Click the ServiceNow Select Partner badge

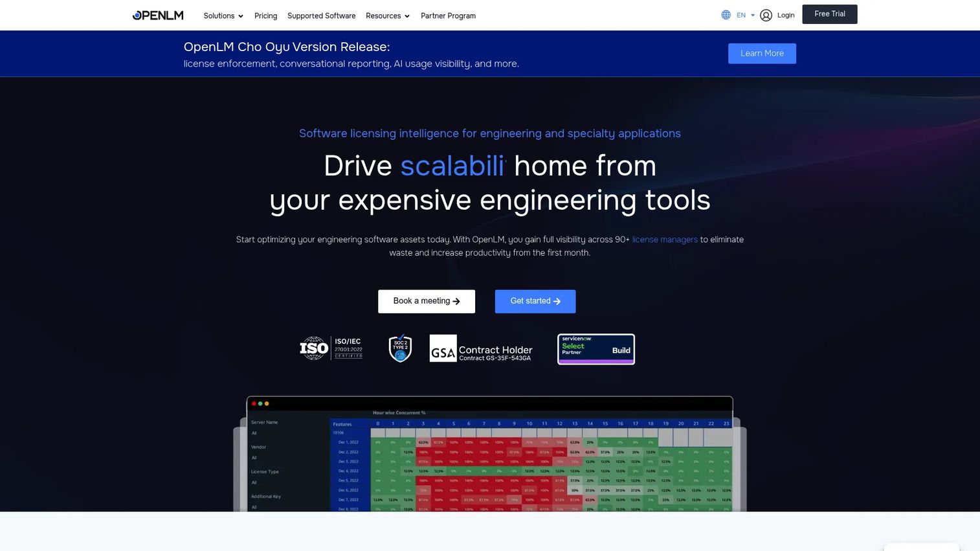(x=596, y=349)
